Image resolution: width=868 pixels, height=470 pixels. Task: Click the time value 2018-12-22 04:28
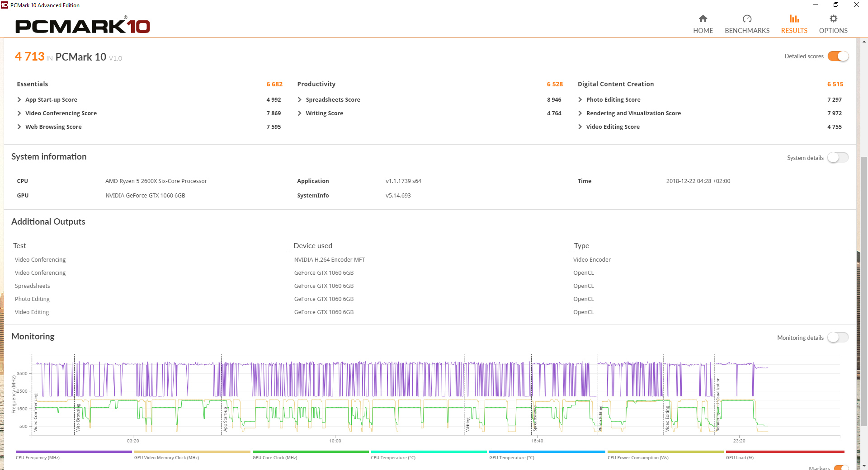(x=698, y=181)
